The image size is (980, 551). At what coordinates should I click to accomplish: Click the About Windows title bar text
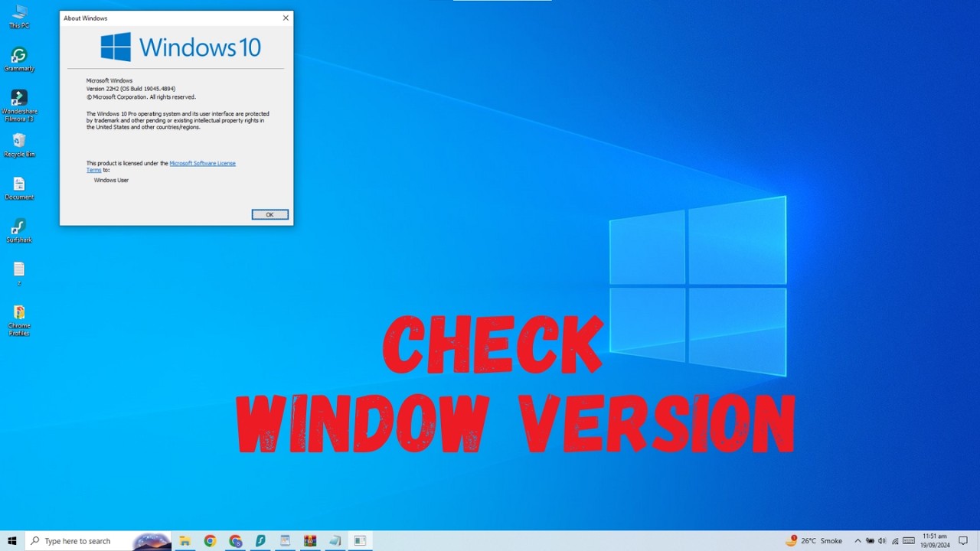click(86, 18)
